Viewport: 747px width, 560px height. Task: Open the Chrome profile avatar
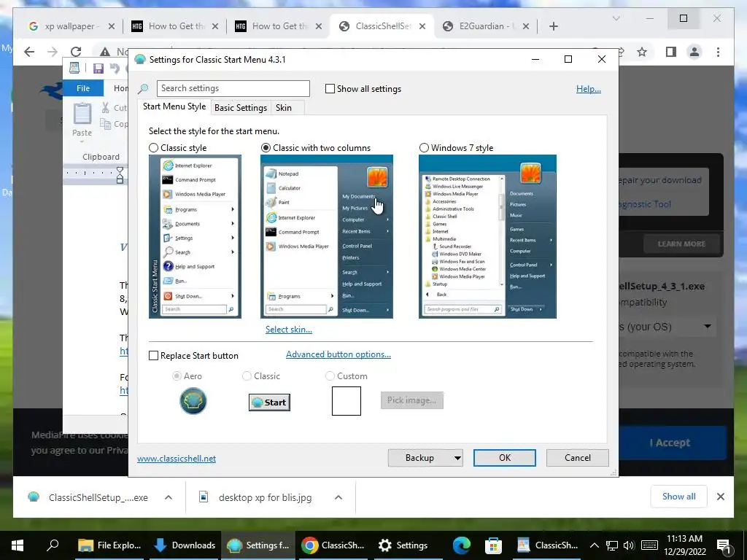pyautogui.click(x=694, y=52)
